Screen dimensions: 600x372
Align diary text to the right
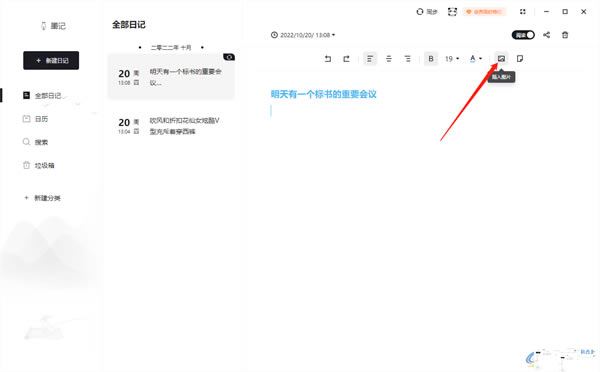407,59
